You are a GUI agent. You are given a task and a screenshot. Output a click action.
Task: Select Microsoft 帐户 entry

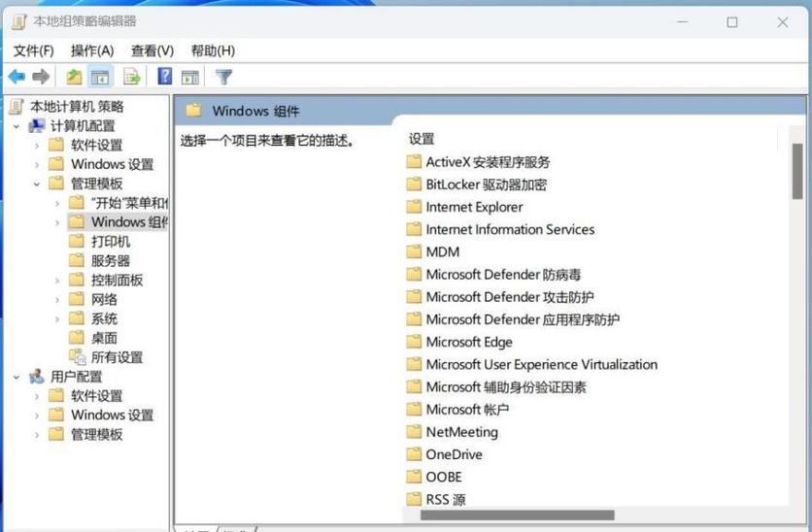coord(467,410)
